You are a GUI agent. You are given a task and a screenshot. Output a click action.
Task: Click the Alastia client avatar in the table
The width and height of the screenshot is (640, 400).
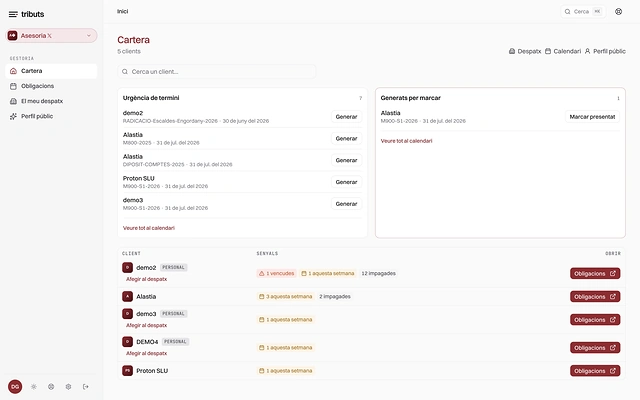(x=127, y=296)
